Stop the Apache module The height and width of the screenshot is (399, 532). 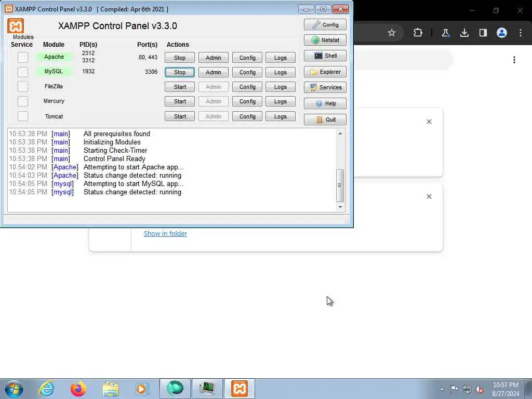(180, 58)
